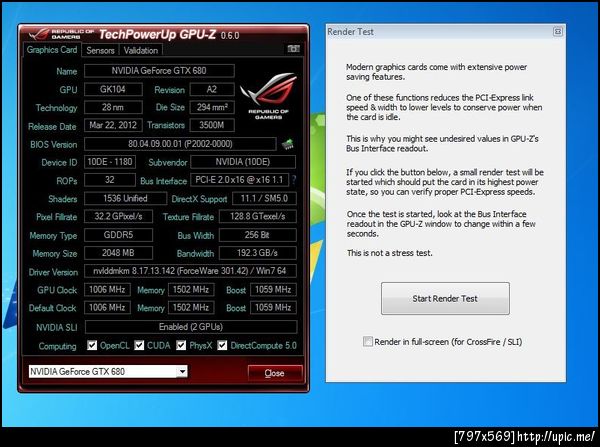600x447 pixels.
Task: Click the Texture Fillrate field 128.8 GTexel/s
Action: (258, 217)
